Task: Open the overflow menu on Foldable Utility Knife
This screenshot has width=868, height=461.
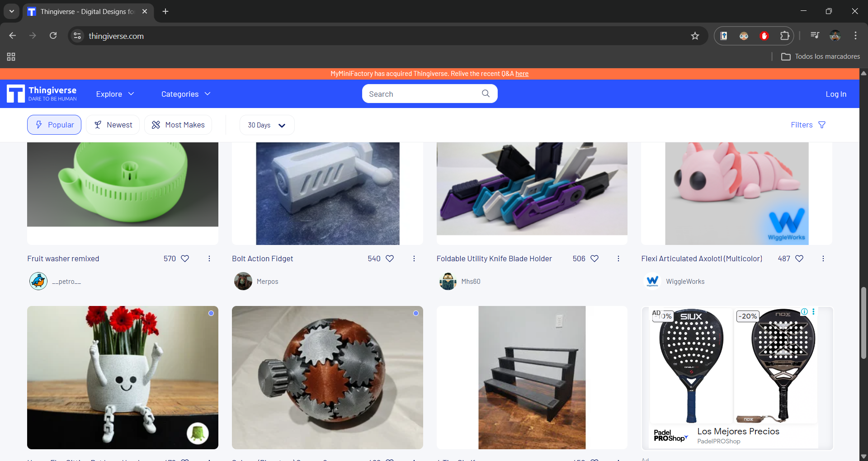Action: [x=618, y=259]
